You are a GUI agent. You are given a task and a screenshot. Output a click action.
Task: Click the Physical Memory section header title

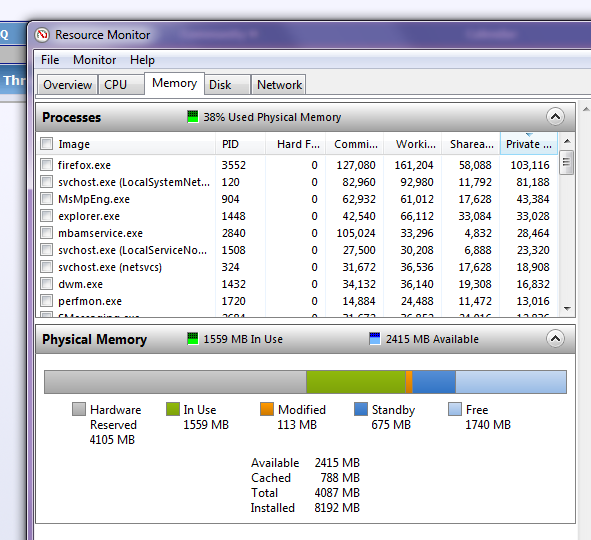click(x=94, y=339)
